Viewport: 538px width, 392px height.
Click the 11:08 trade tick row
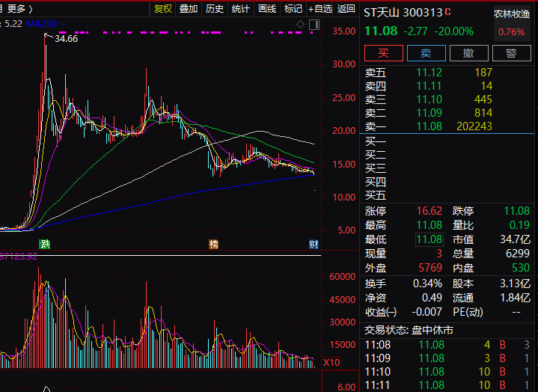pyautogui.click(x=447, y=345)
